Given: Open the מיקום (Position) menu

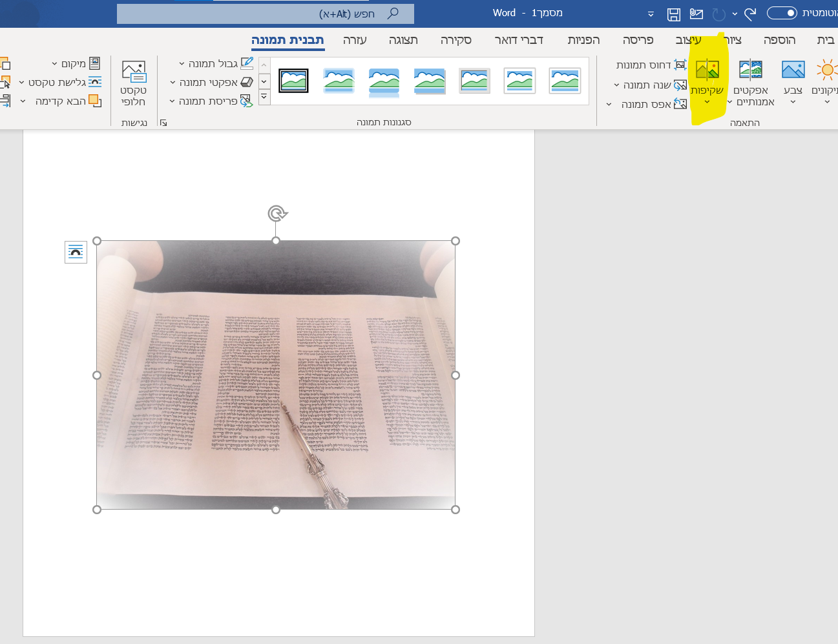Looking at the screenshot, I should 76,63.
